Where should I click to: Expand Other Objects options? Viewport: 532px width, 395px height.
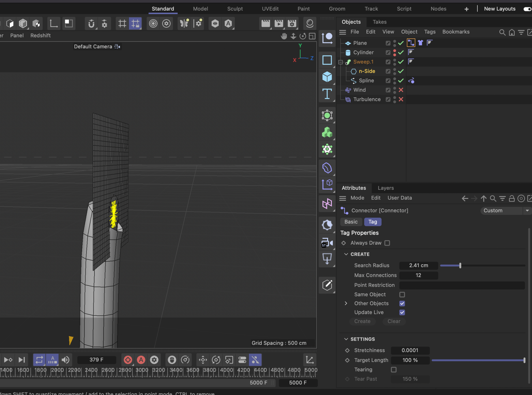coord(346,303)
